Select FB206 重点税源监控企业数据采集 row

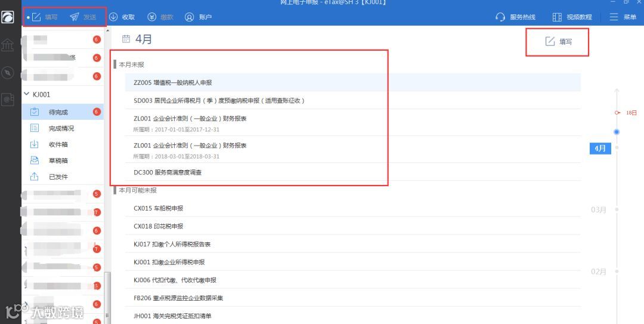point(353,298)
